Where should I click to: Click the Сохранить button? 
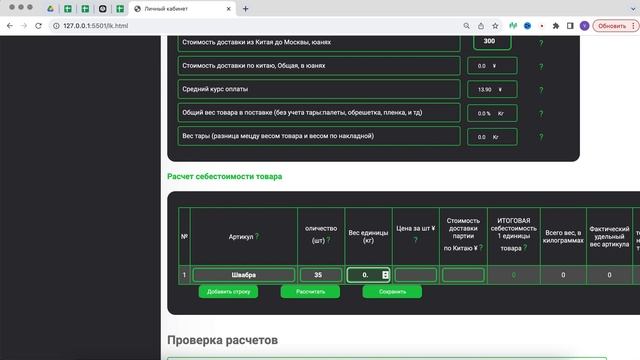392,291
